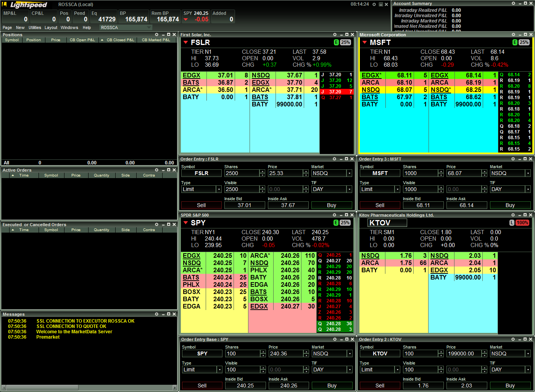The height and width of the screenshot is (392, 535).
Task: Open the Help menu
Action: (x=87, y=27)
